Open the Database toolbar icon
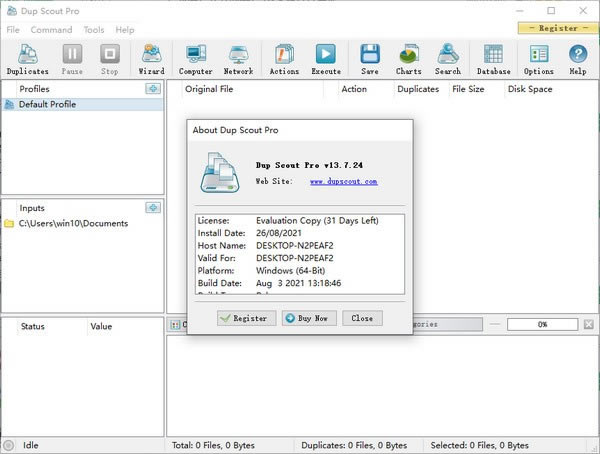Viewport: 600px width, 454px height. click(494, 59)
